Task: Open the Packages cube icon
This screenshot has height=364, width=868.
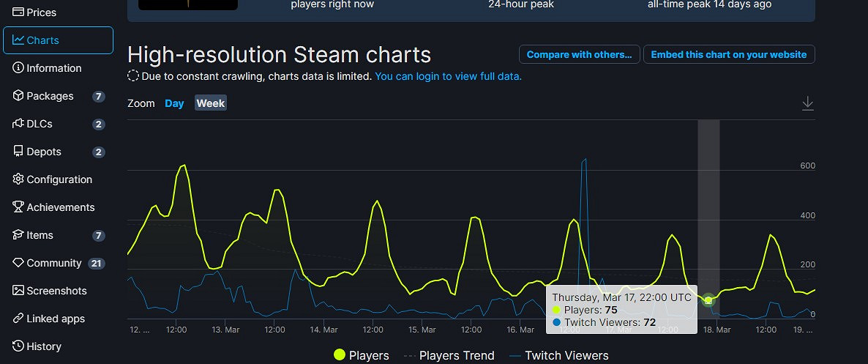Action: [18, 96]
